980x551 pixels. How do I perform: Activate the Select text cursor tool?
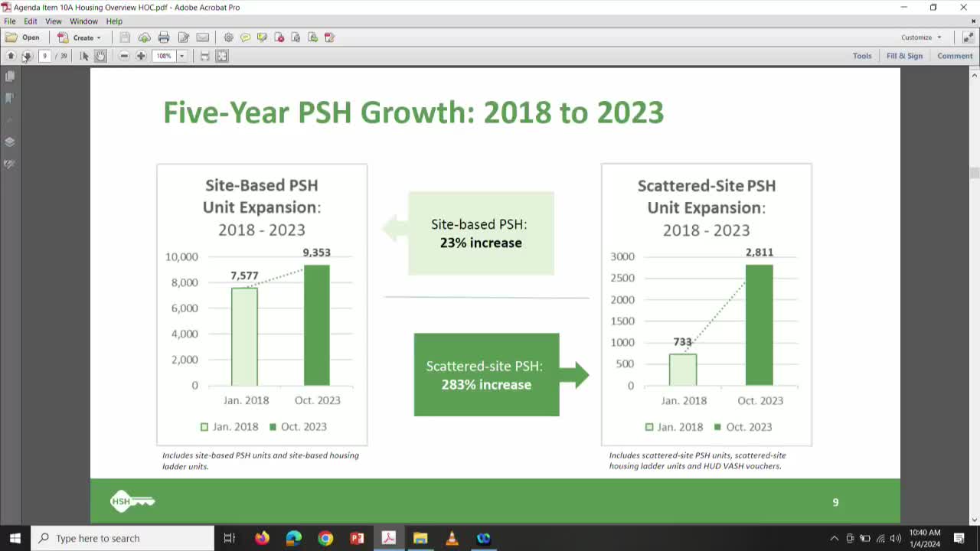click(84, 56)
